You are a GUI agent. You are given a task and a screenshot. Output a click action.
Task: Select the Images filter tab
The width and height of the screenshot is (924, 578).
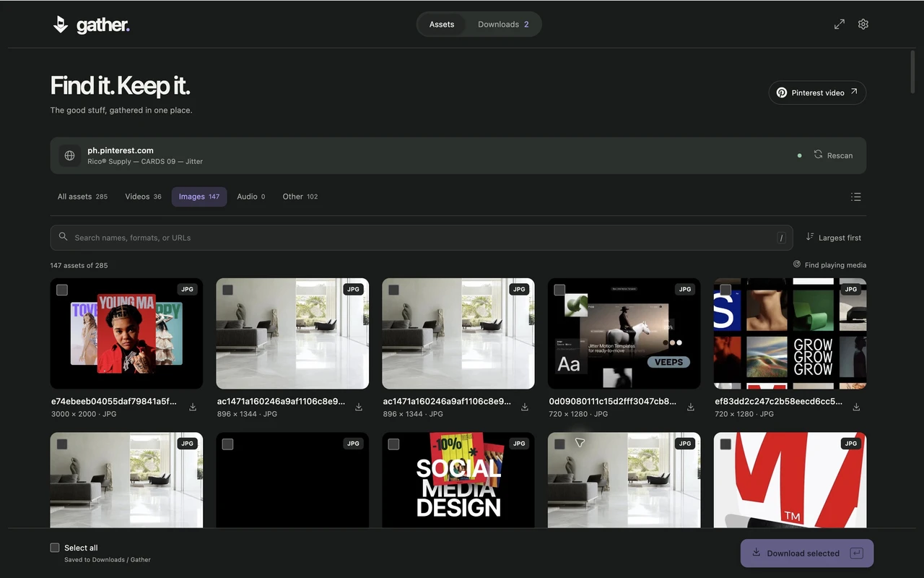pos(199,197)
